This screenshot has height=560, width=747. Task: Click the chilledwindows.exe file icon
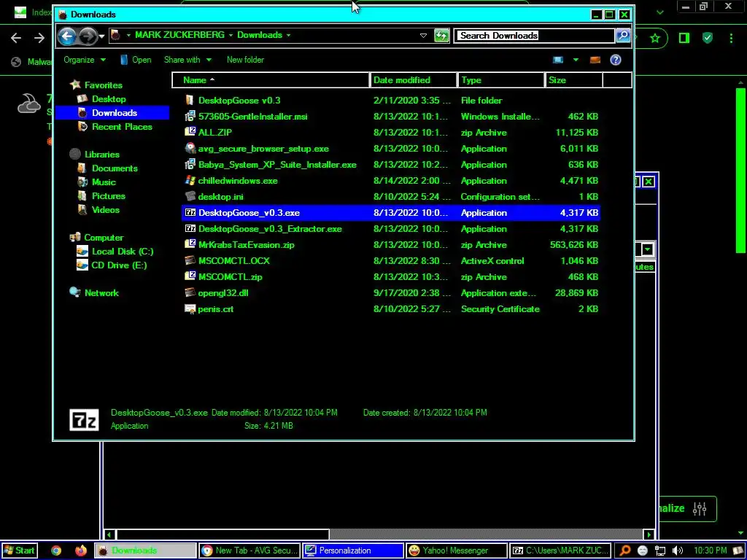[190, 181]
